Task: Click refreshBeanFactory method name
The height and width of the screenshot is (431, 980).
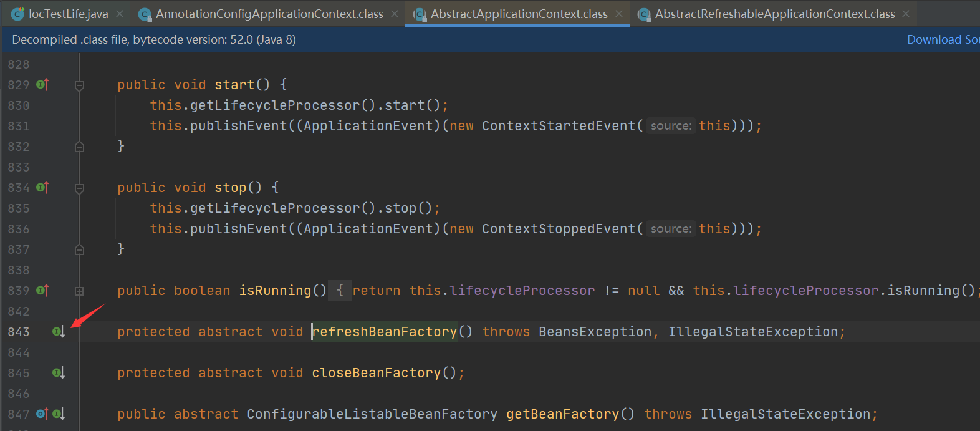Action: pos(385,331)
